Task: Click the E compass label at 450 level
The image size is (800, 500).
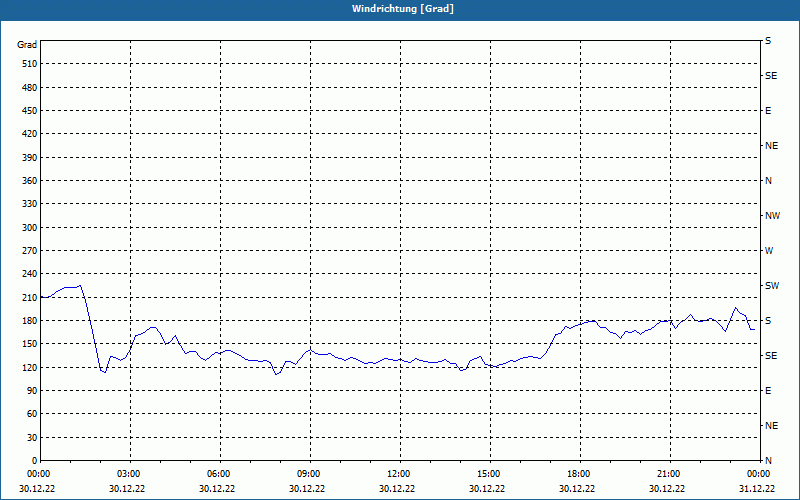Action: pyautogui.click(x=768, y=111)
